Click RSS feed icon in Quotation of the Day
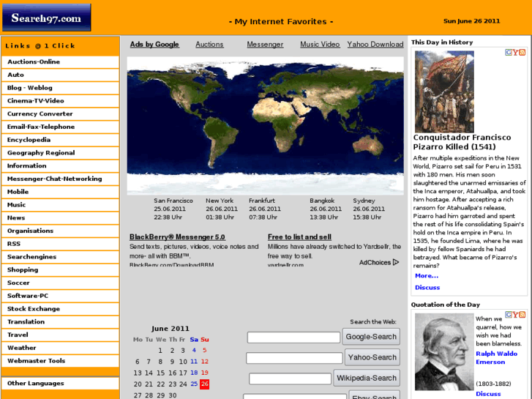 click(x=522, y=315)
